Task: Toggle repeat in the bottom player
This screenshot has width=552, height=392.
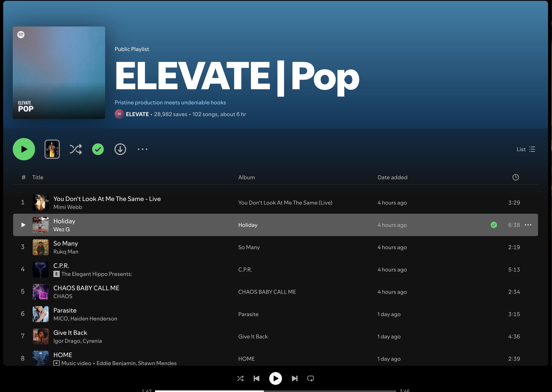Action: [x=310, y=378]
